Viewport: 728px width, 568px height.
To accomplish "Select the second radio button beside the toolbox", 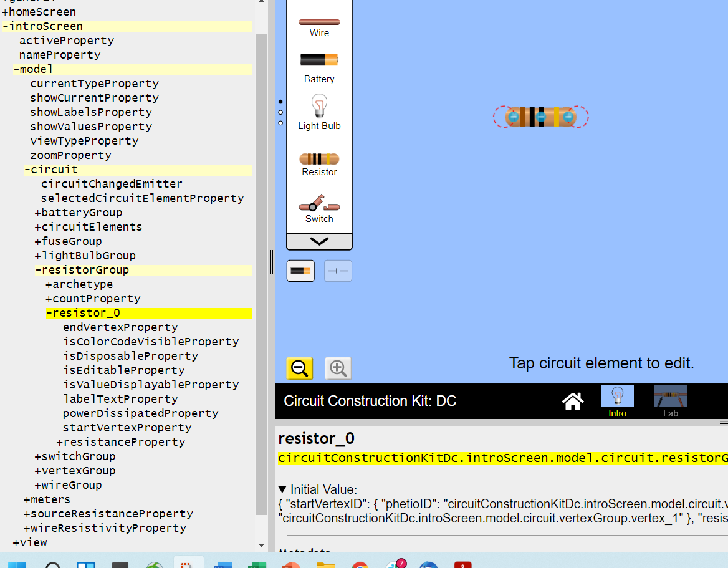I will [280, 112].
